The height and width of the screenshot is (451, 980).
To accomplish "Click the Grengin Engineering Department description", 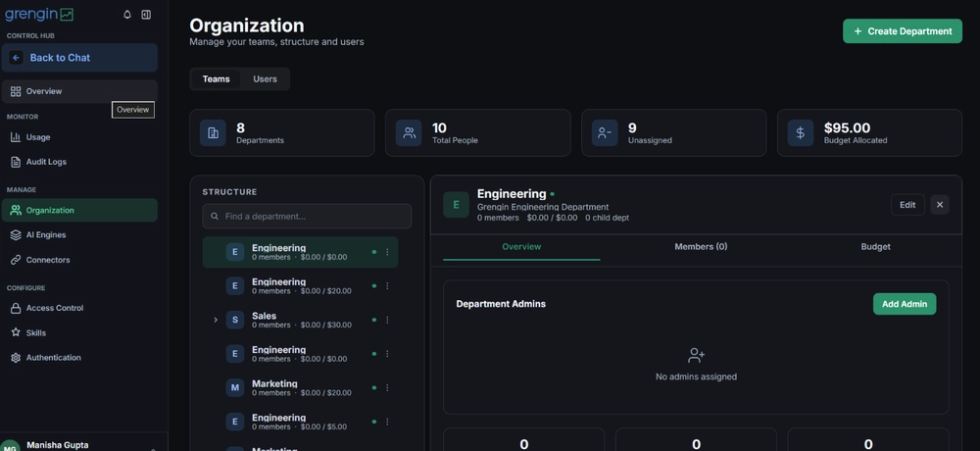I will coord(543,207).
